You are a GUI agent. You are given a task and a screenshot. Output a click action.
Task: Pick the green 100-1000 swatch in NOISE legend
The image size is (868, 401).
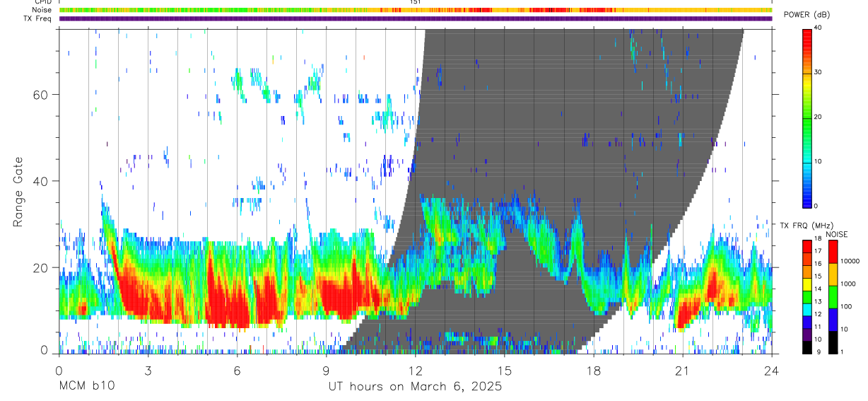[x=833, y=297]
